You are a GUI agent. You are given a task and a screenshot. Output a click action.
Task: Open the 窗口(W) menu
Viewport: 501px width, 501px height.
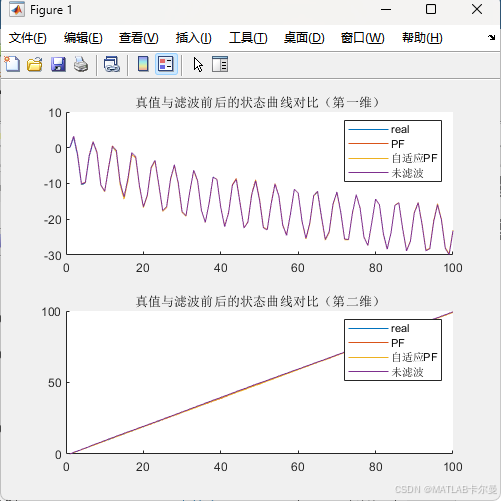pos(362,38)
